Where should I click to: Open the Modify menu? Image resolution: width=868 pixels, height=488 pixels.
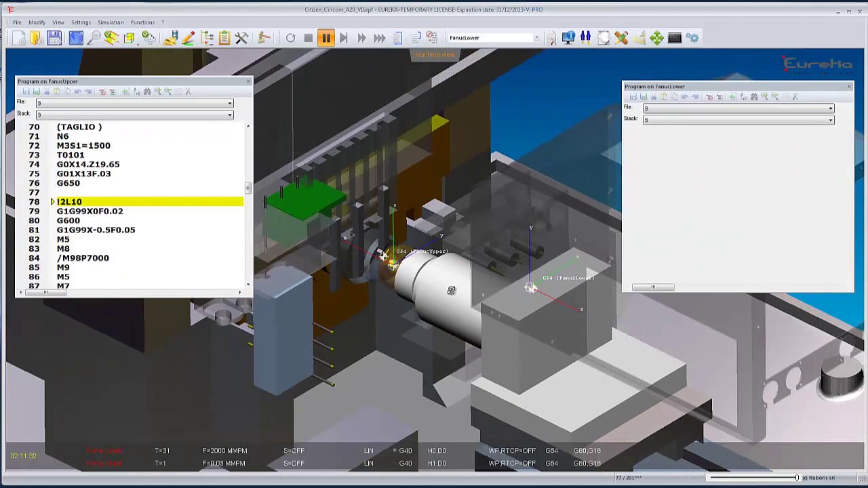pos(37,22)
